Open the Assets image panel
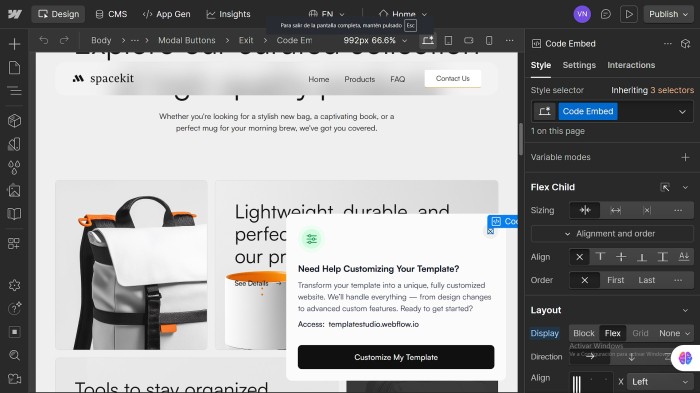Image resolution: width=700 pixels, height=393 pixels. tap(14, 191)
